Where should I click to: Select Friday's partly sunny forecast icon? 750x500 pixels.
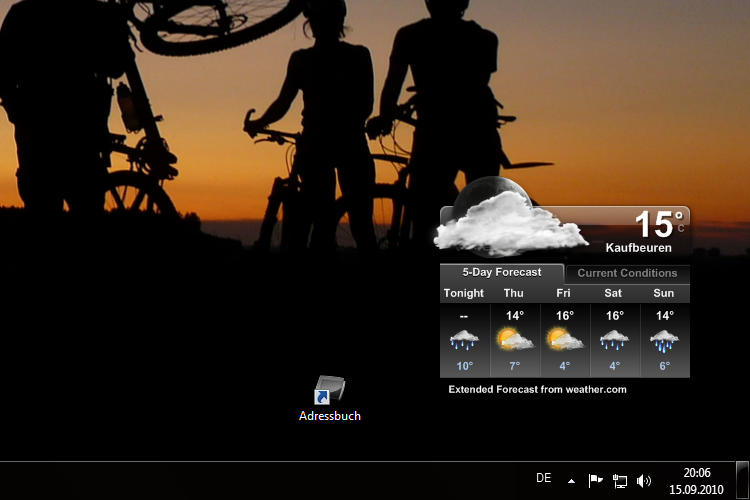tap(564, 340)
